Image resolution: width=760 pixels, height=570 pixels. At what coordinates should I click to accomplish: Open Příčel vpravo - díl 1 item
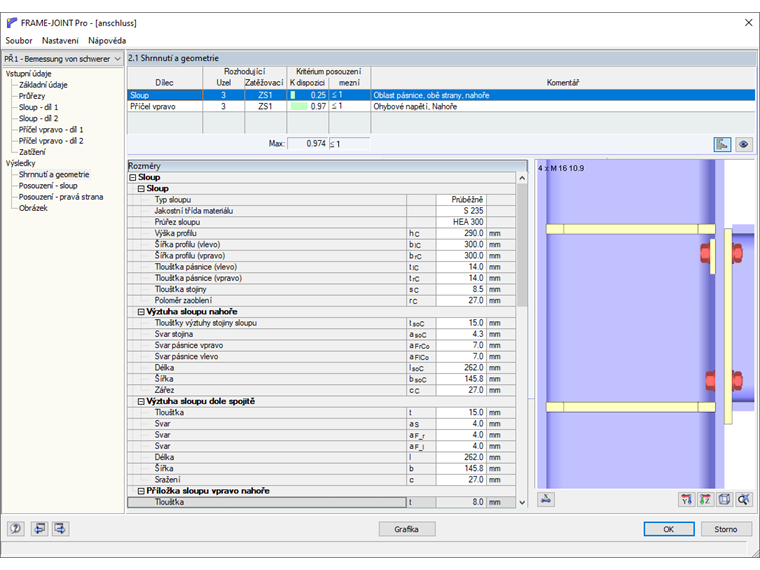coord(51,129)
